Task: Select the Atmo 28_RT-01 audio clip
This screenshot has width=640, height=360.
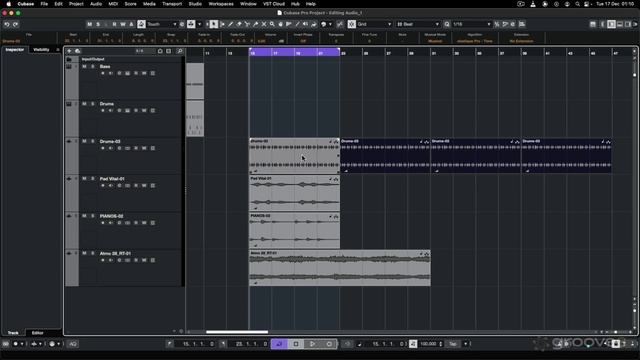Action: 340,268
